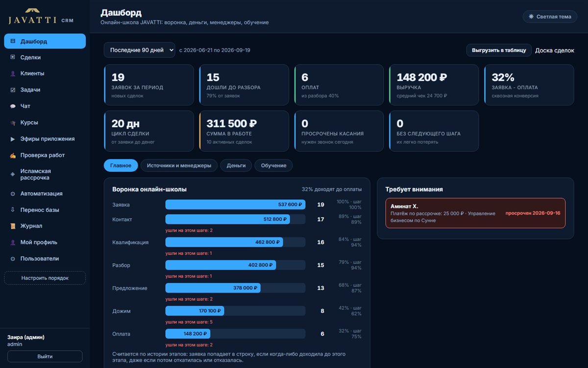Click the Автоматизация gear icon

pos(13,194)
